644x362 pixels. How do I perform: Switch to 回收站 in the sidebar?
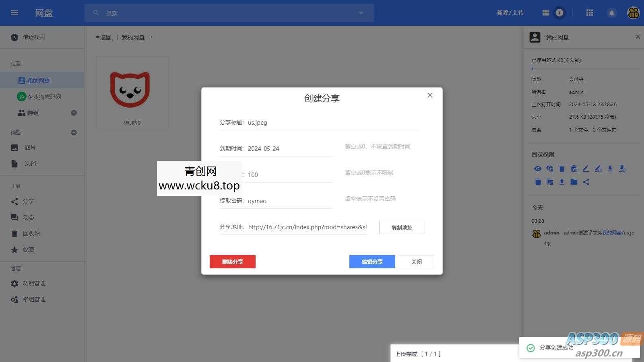coord(31,233)
